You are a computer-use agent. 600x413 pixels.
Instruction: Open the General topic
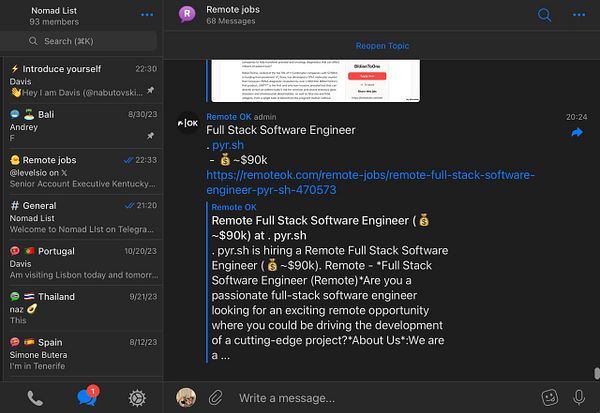83,217
